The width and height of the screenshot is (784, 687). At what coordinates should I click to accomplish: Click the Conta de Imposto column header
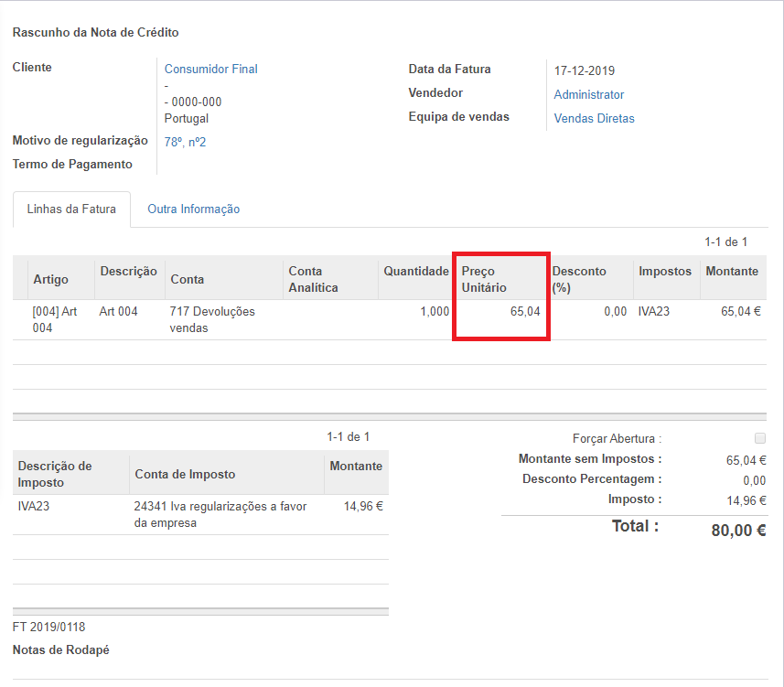tap(185, 474)
